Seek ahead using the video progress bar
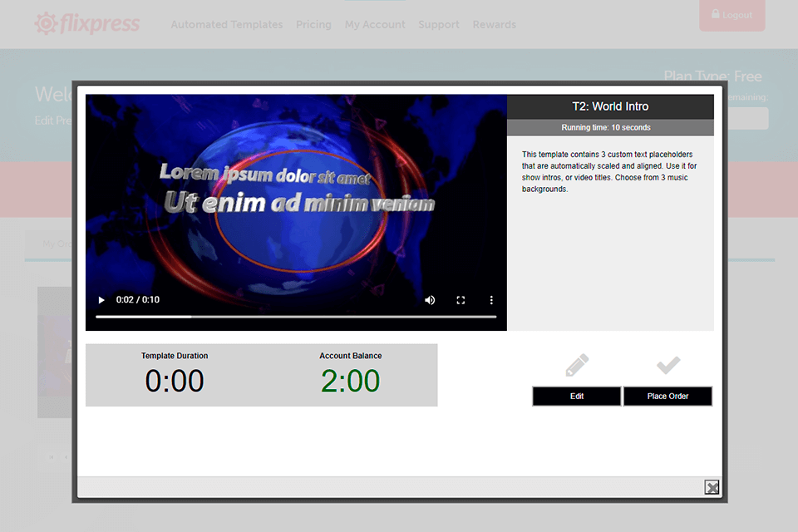This screenshot has width=798, height=532. click(x=332, y=317)
